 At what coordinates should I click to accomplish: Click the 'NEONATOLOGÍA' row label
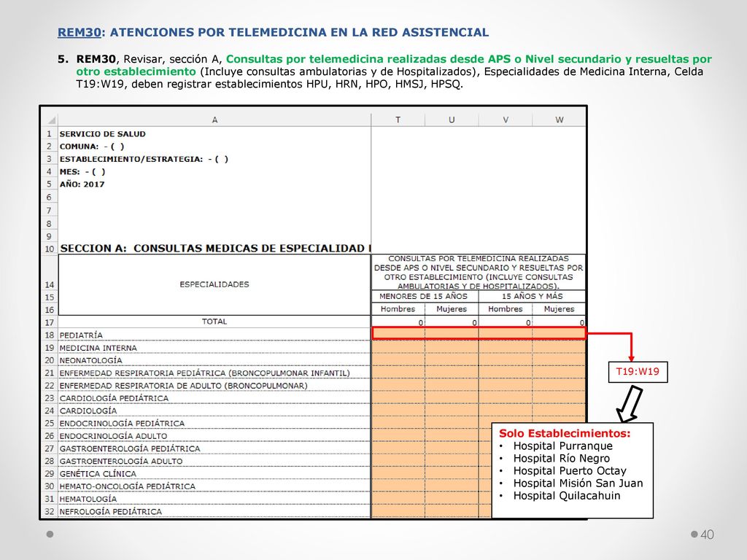point(90,360)
